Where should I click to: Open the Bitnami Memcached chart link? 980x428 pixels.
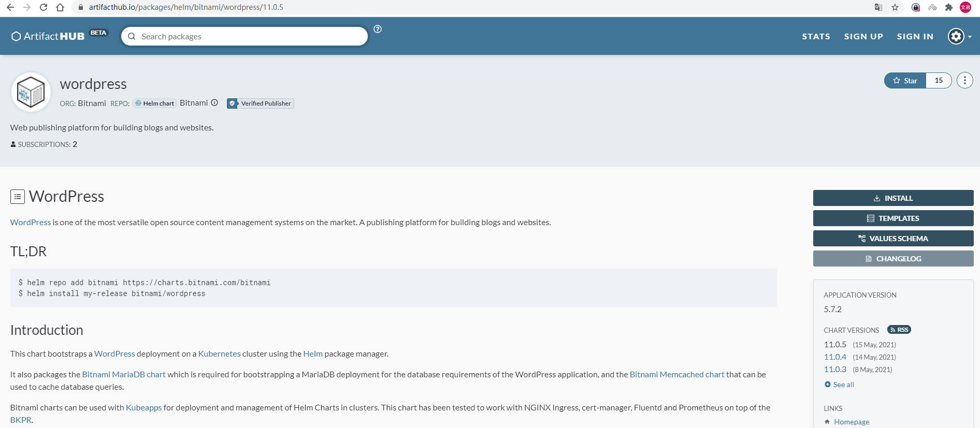pos(677,374)
